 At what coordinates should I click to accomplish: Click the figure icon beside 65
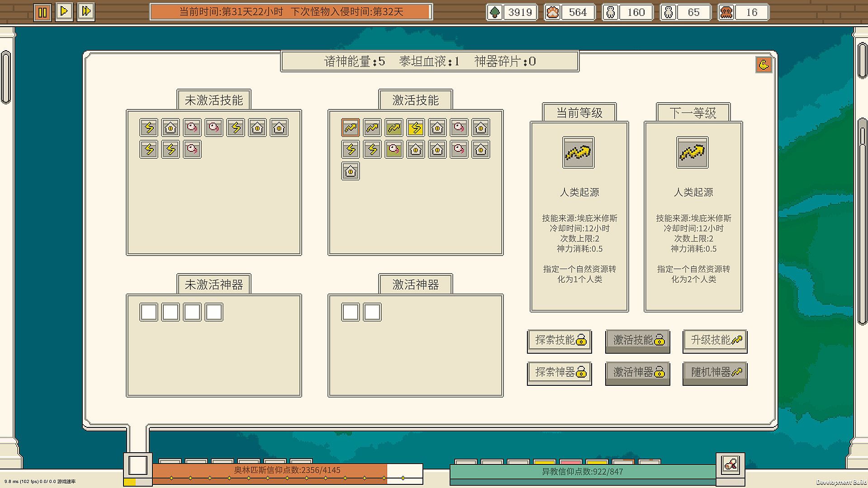click(x=669, y=12)
